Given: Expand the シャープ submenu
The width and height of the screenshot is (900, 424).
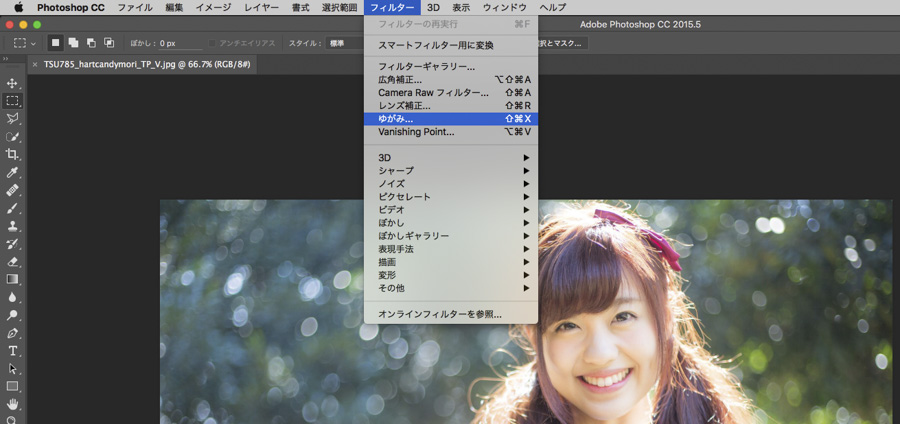Looking at the screenshot, I should 451,170.
